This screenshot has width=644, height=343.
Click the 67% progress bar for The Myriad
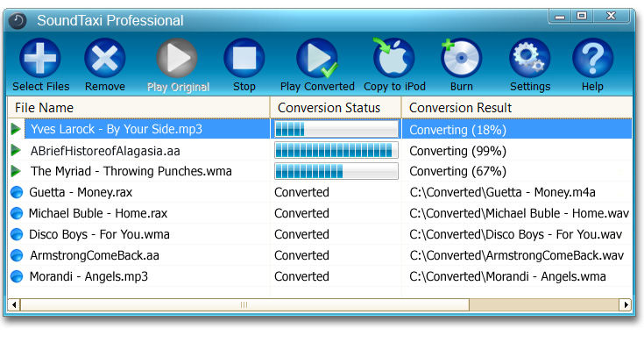point(336,171)
